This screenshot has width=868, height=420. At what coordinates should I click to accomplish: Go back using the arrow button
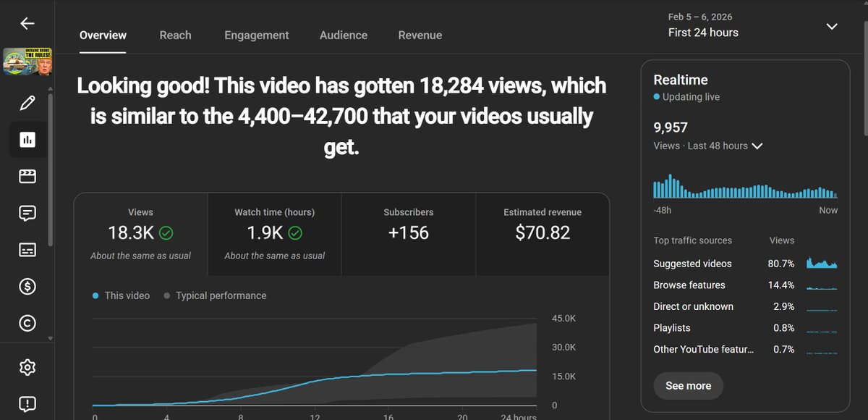pos(27,22)
